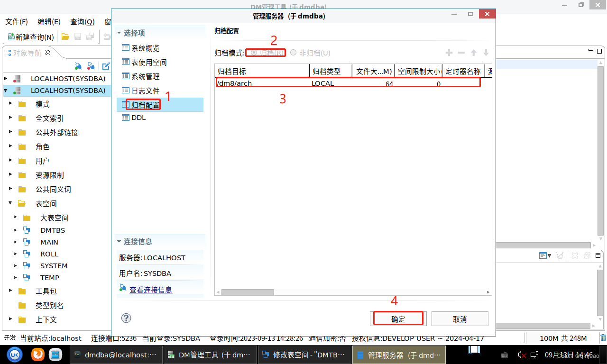Open the 查看连接信息 link
The height and width of the screenshot is (364, 607).
151,290
